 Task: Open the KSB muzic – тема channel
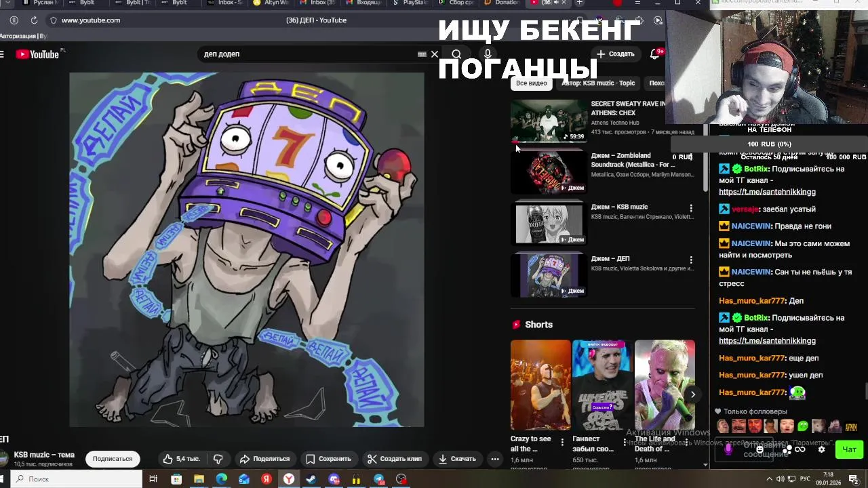(x=44, y=455)
